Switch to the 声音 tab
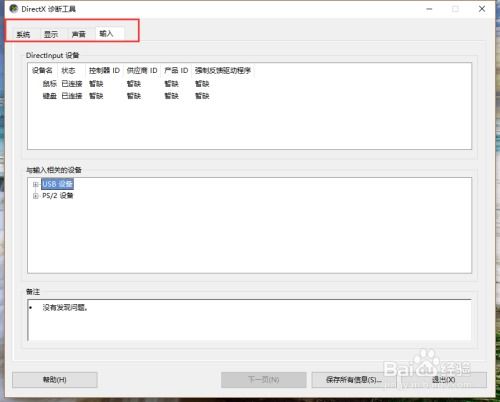Image resolution: width=500 pixels, height=402 pixels. click(79, 34)
